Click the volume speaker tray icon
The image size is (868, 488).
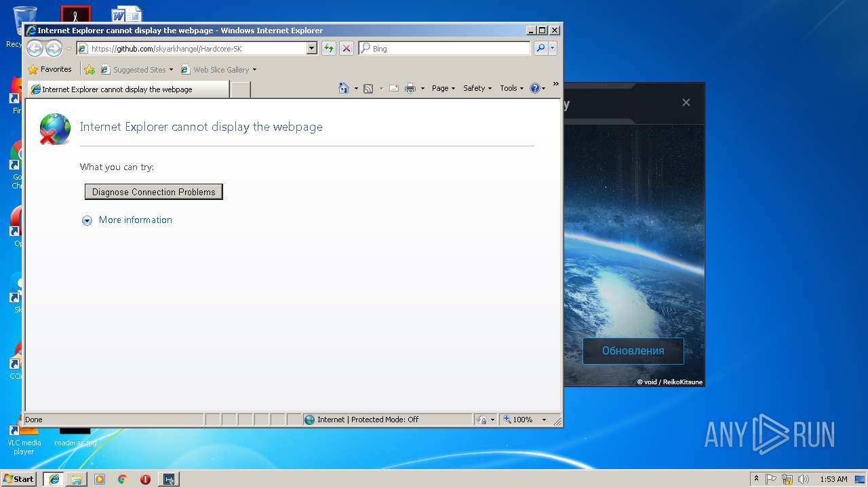[804, 479]
